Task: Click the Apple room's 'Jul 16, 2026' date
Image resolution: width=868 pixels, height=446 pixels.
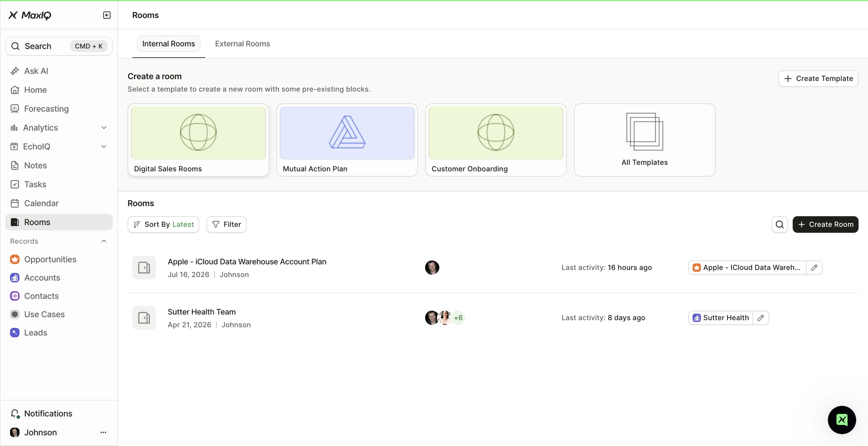Action: (189, 275)
